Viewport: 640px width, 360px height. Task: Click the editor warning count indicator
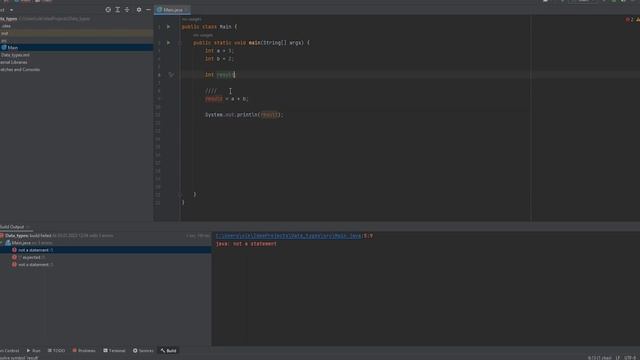click(x=638, y=19)
